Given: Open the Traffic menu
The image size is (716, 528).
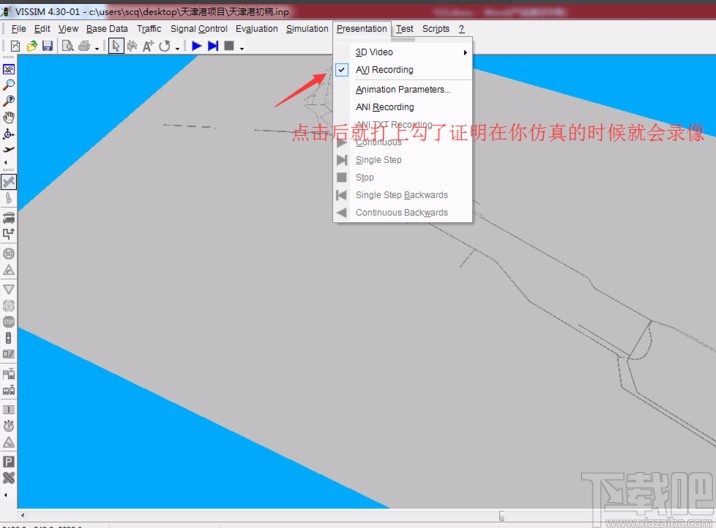Looking at the screenshot, I should [149, 29].
